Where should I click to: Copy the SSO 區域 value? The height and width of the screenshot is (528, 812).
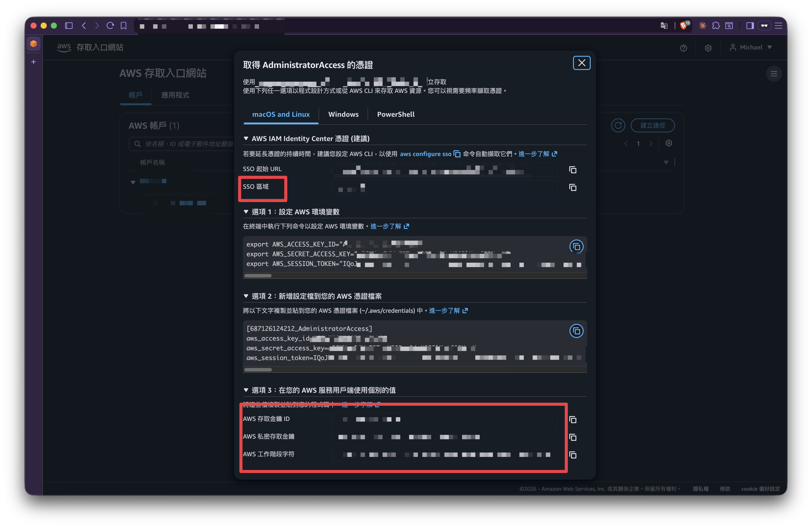tap(573, 187)
